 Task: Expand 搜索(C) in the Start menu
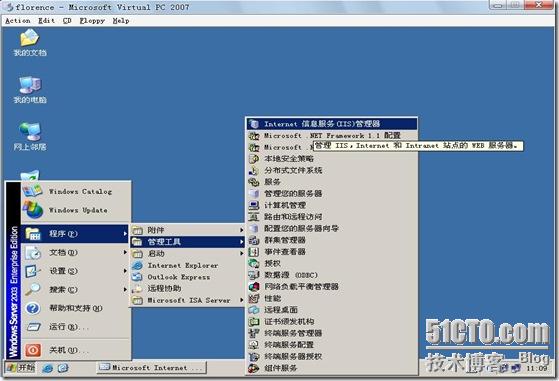click(76, 289)
